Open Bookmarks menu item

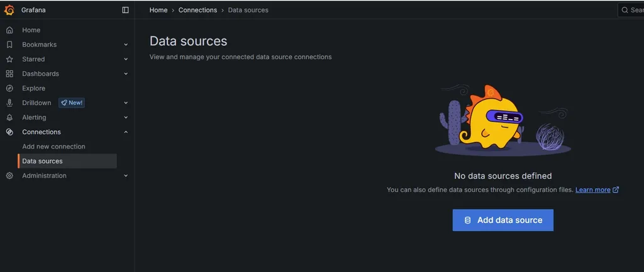[40, 44]
